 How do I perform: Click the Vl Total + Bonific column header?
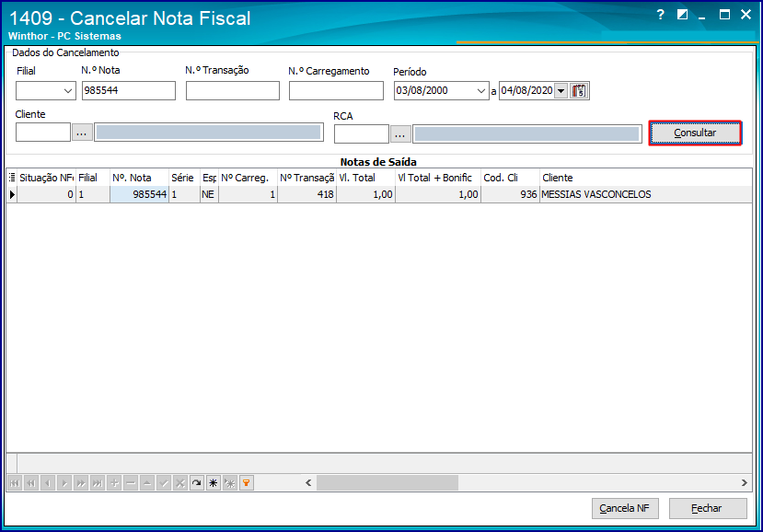pos(438,178)
